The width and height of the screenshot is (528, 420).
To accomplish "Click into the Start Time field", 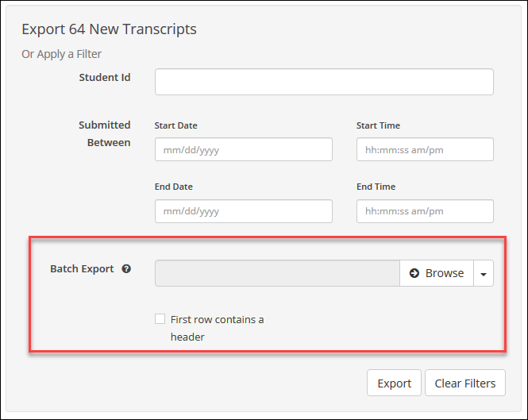I will (425, 149).
